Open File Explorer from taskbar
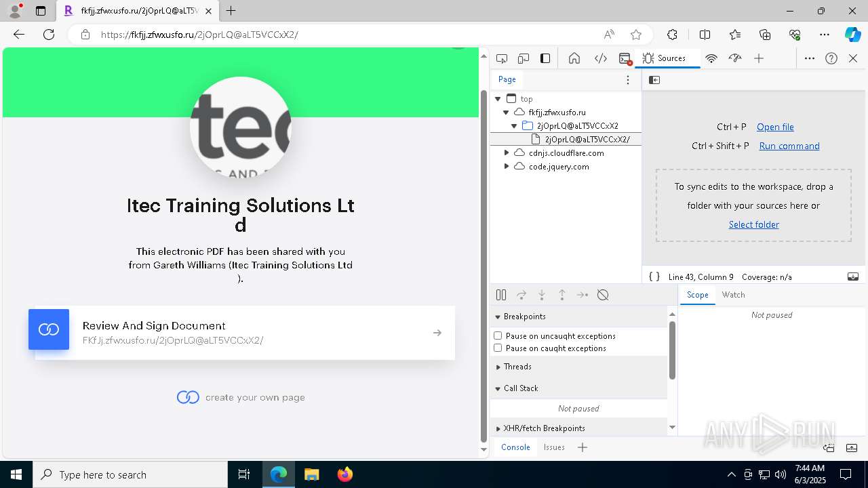Image resolution: width=868 pixels, height=488 pixels. tap(311, 474)
